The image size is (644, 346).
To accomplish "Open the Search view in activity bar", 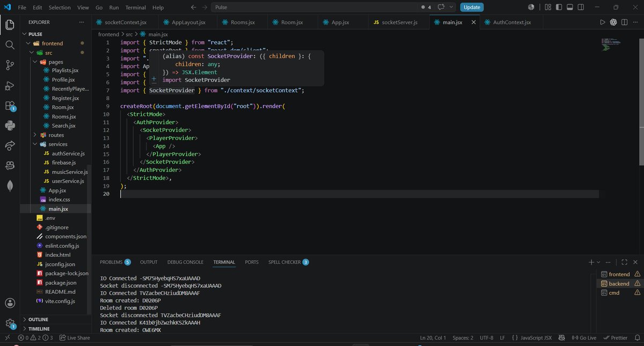I will click(10, 45).
